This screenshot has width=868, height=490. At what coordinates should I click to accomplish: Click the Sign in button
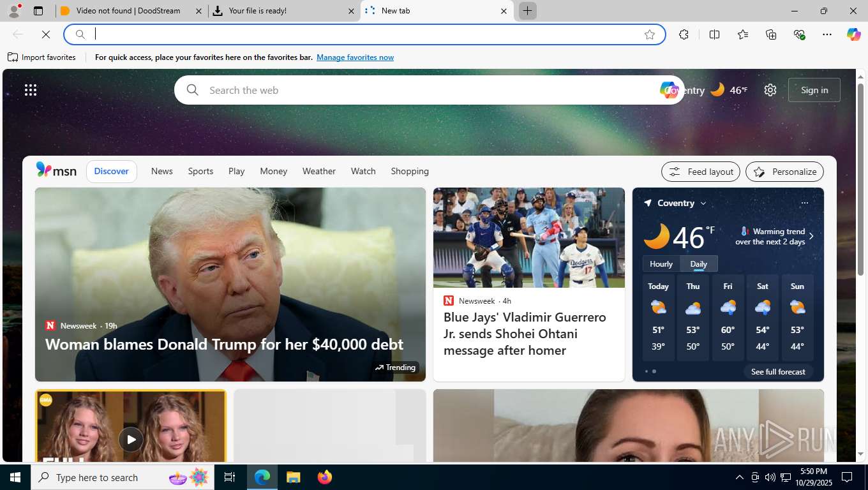click(x=814, y=90)
